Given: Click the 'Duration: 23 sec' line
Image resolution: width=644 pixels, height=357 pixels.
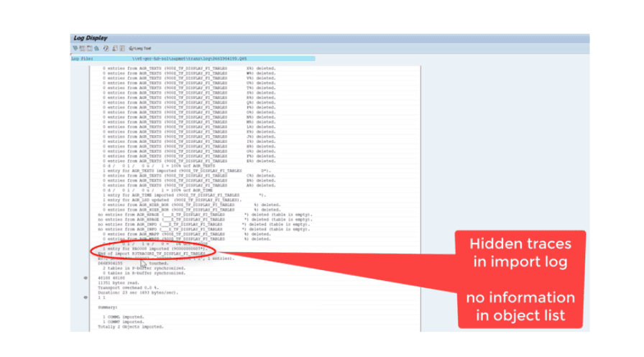Looking at the screenshot, I should 138,293.
